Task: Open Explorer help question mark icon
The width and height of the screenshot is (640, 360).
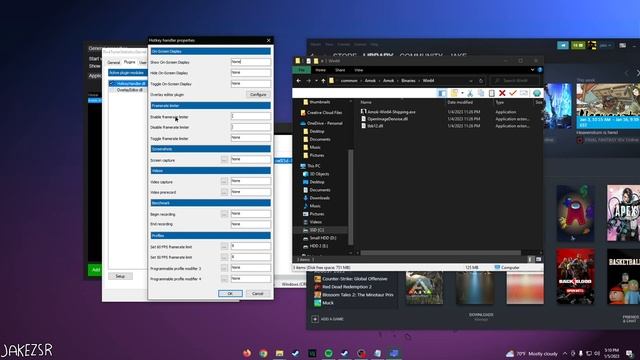Action: (x=540, y=70)
